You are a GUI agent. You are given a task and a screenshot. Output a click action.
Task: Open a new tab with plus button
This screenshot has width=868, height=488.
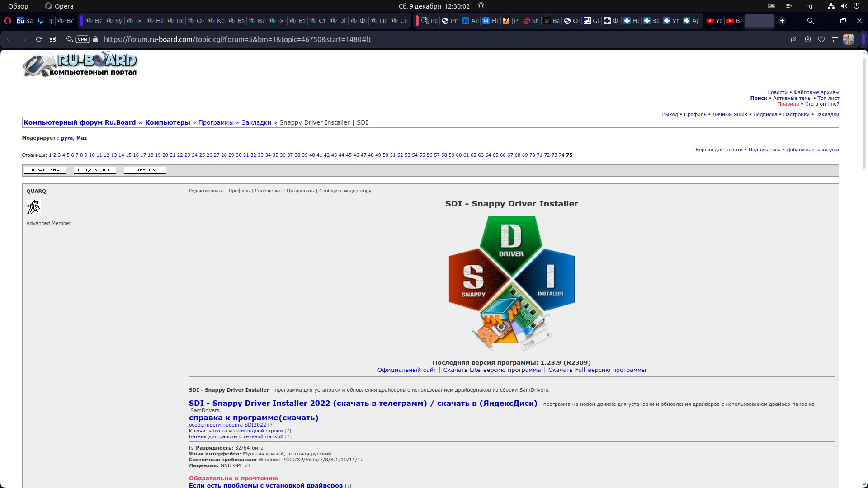pos(782,21)
